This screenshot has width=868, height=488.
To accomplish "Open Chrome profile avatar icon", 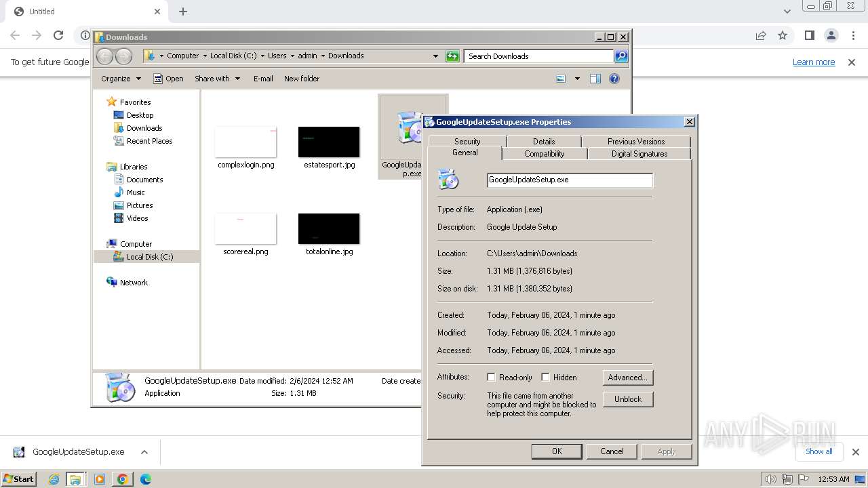I will click(x=831, y=35).
